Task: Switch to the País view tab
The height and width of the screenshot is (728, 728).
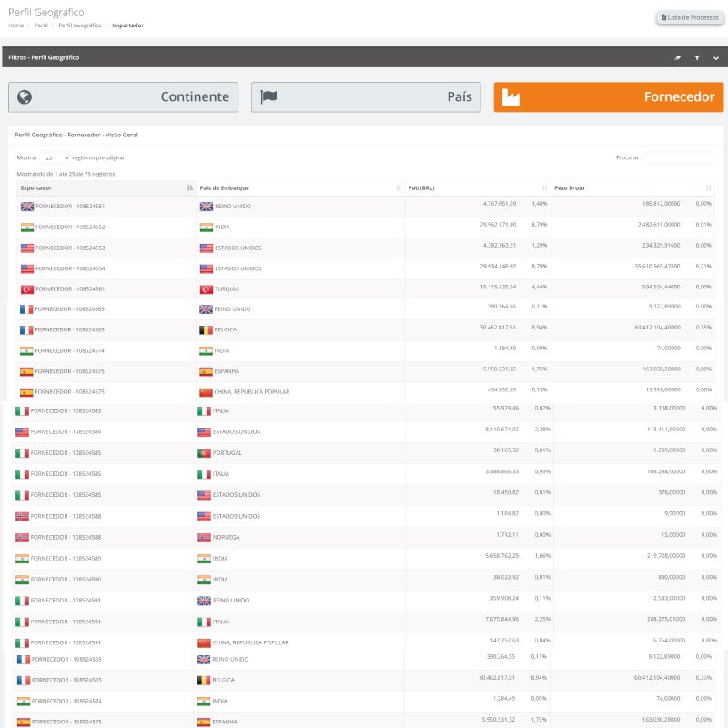Action: 366,97
